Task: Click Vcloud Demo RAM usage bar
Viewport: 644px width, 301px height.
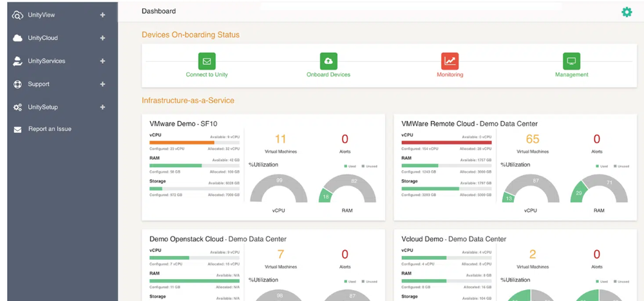Action: pyautogui.click(x=446, y=281)
